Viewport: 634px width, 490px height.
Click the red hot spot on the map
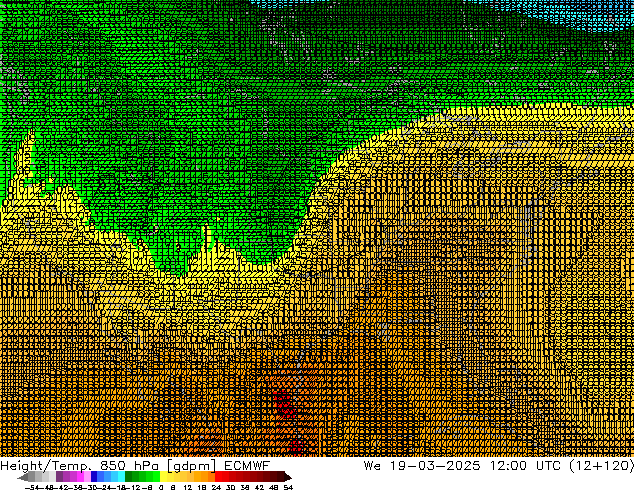(x=284, y=403)
